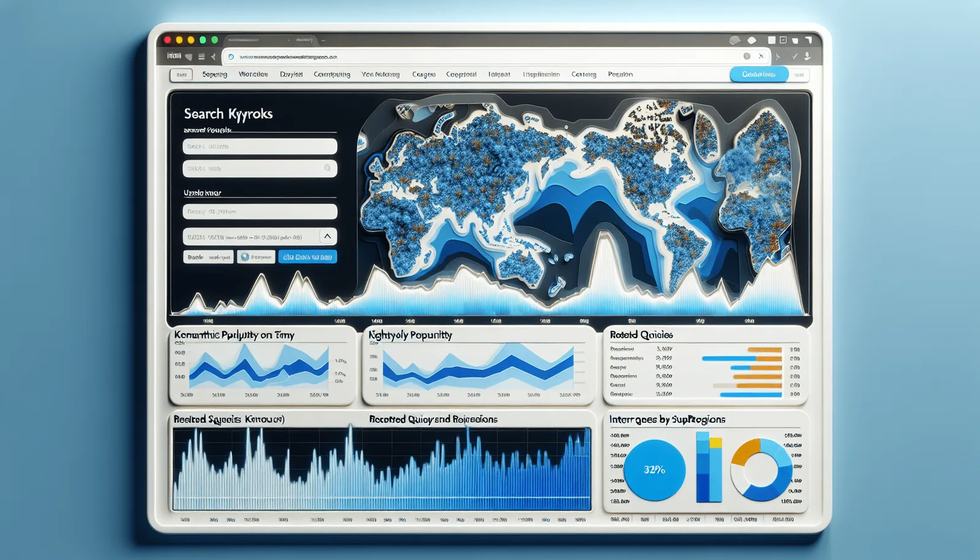Expand the chevron dropdown in the search form
This screenshot has width=980, height=560.
point(328,236)
